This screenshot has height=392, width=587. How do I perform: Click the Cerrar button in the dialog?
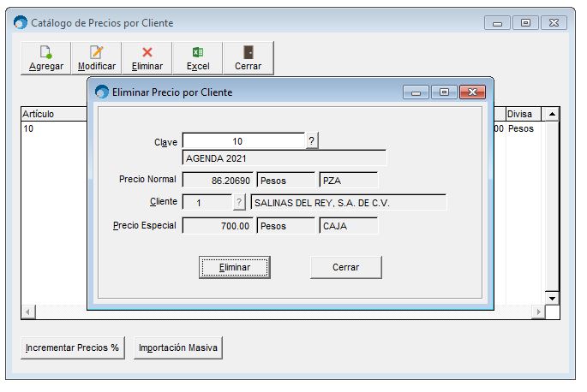pyautogui.click(x=346, y=267)
